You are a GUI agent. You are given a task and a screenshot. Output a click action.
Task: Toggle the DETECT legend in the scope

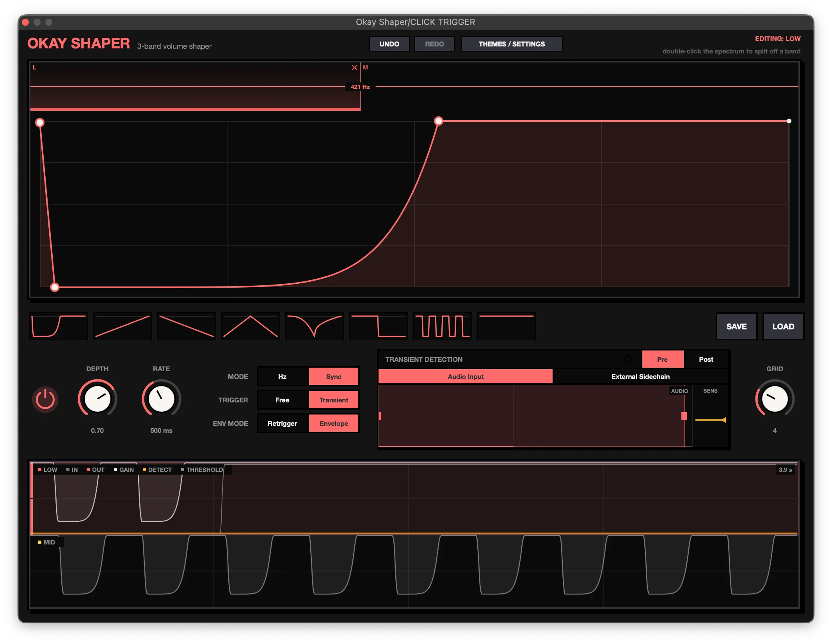[157, 470]
